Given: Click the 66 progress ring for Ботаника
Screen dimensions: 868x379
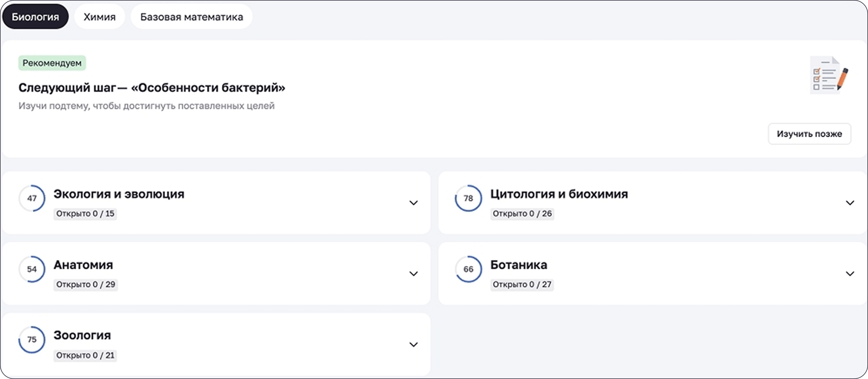Looking at the screenshot, I should click(x=468, y=269).
